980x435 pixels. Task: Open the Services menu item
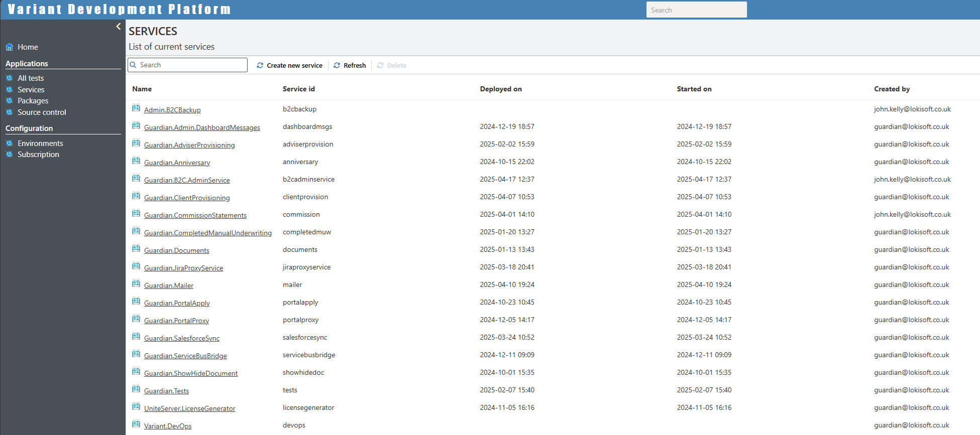pos(31,90)
